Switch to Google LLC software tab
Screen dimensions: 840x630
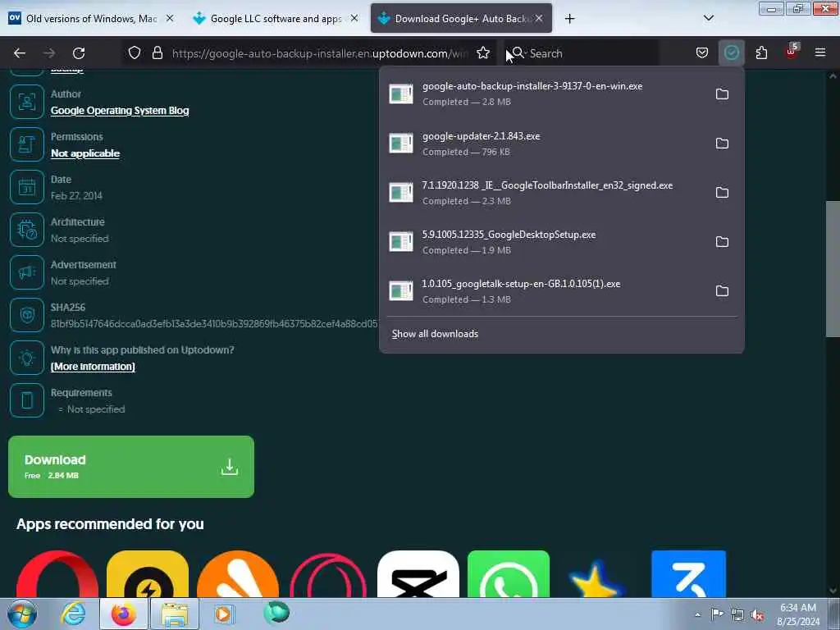pos(274,19)
